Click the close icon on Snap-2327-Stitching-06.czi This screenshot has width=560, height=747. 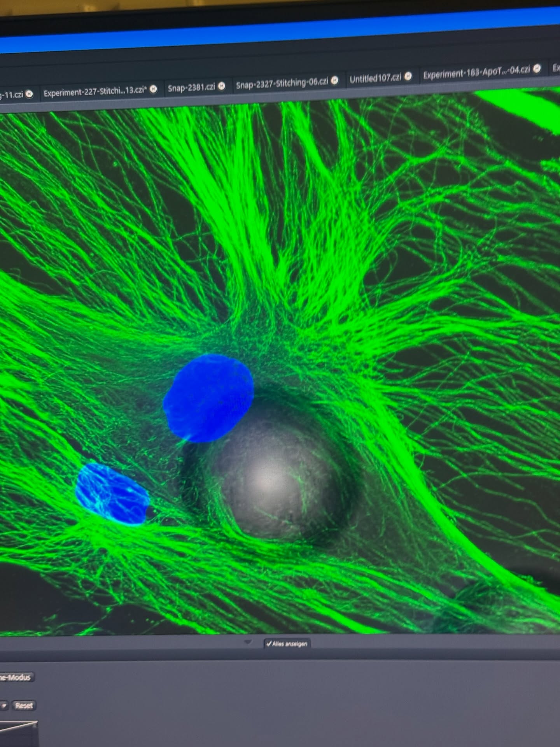(x=334, y=80)
